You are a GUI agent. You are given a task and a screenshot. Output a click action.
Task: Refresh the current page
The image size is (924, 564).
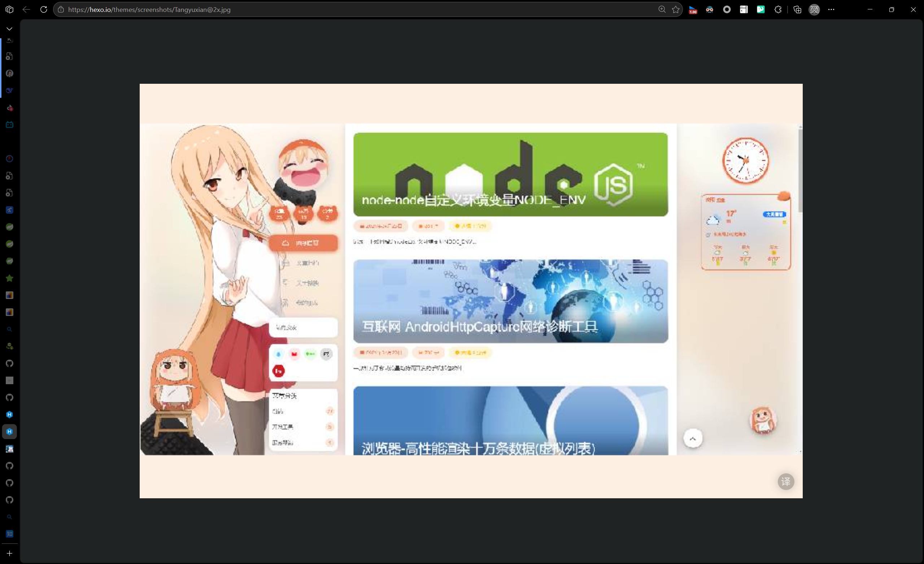[x=44, y=9]
